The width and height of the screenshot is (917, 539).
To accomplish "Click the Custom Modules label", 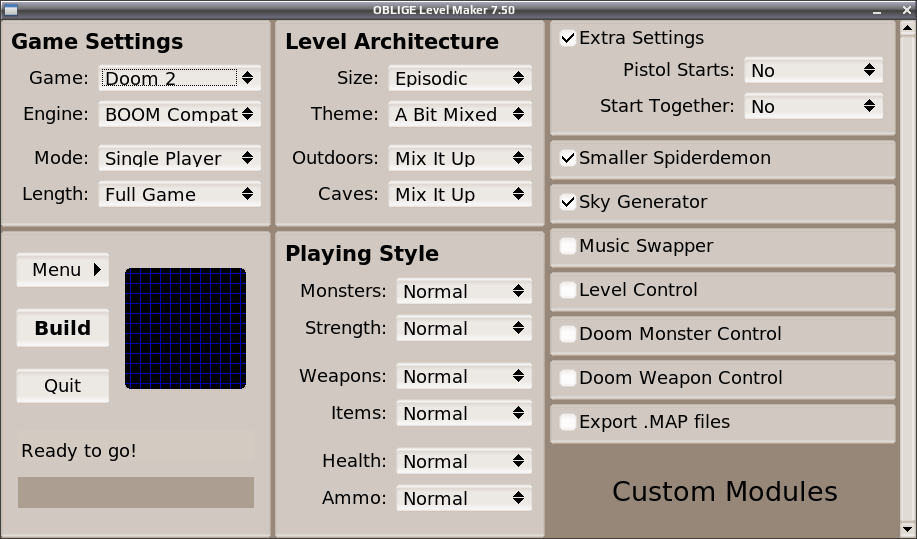I will [x=725, y=492].
